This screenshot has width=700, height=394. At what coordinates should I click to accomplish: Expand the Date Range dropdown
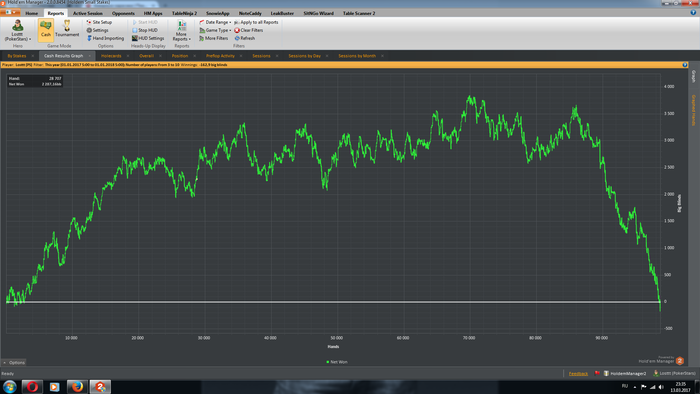pyautogui.click(x=215, y=22)
